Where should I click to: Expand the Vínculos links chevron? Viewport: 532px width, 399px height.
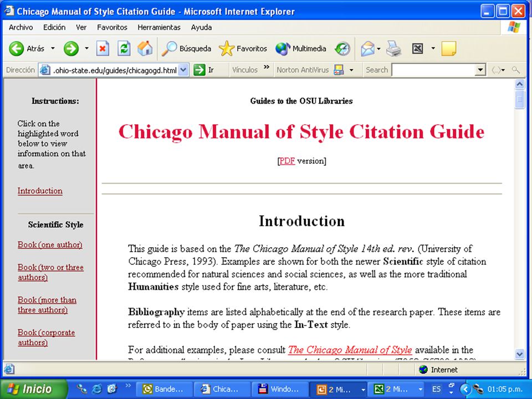click(x=267, y=67)
